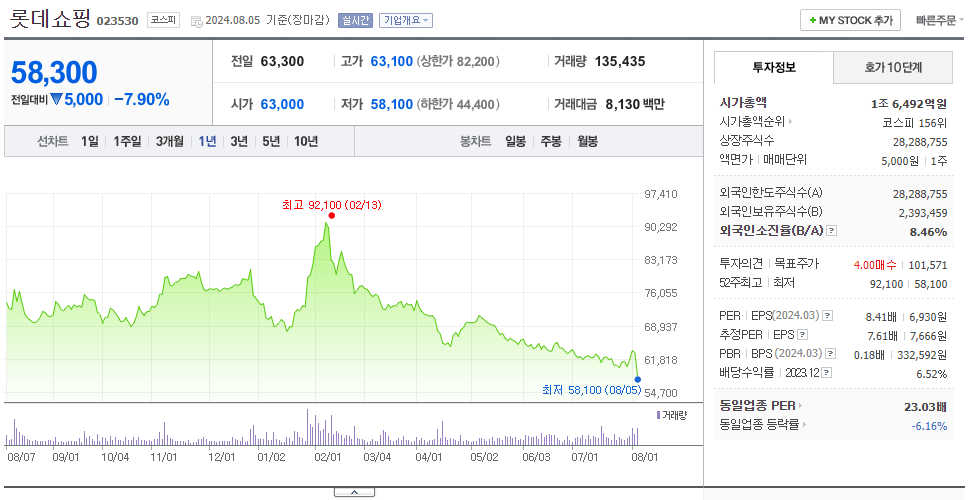Click the arrow next to 시가총액순위

pyautogui.click(x=790, y=122)
